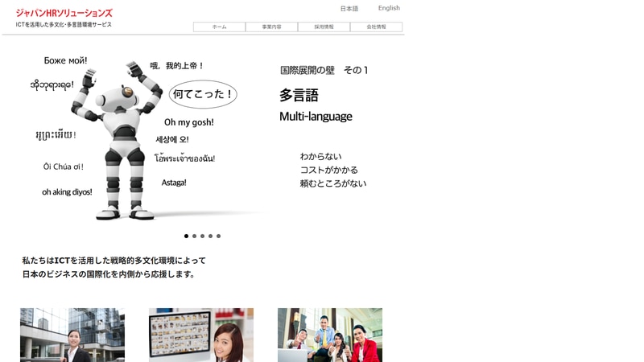Screen dimensions: 644x362
Task: Select the first slideshow dot
Action: (x=187, y=236)
